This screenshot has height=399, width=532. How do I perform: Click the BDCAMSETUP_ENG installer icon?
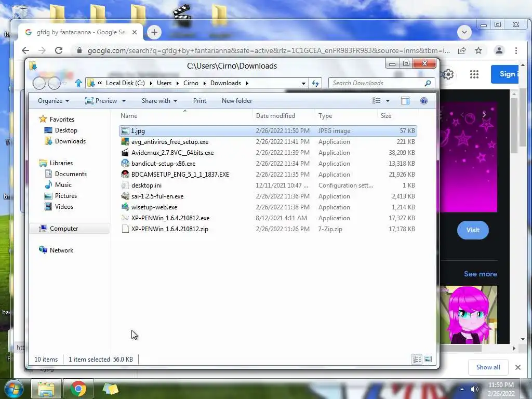125,175
